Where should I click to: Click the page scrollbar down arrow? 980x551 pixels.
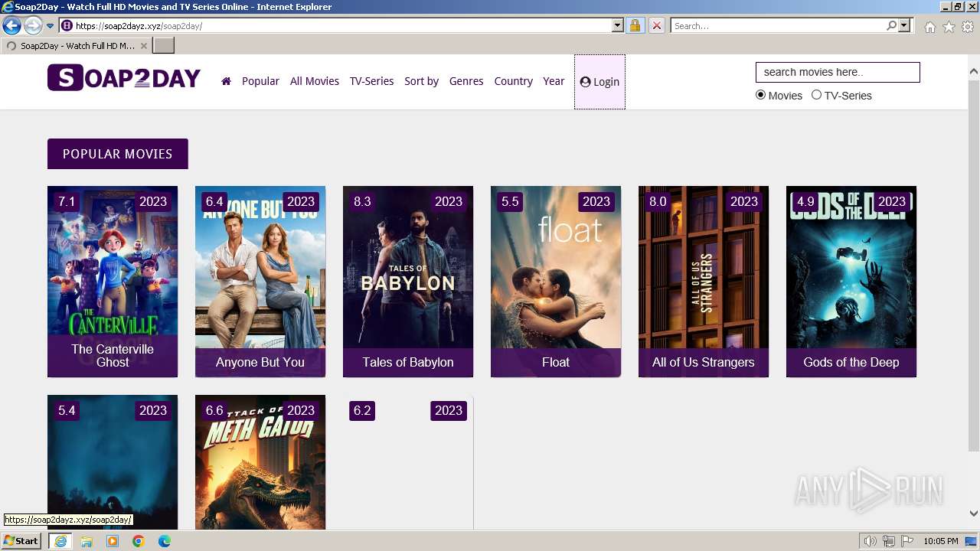[973, 514]
